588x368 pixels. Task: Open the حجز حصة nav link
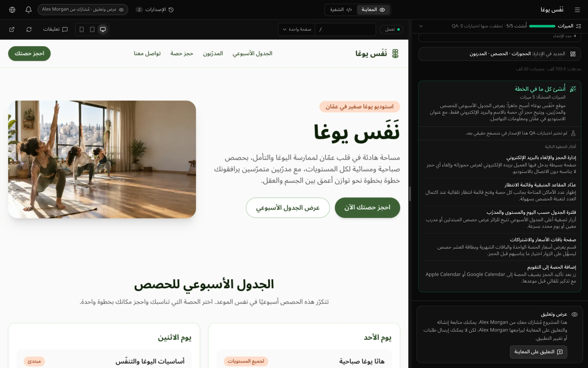pyautogui.click(x=182, y=54)
